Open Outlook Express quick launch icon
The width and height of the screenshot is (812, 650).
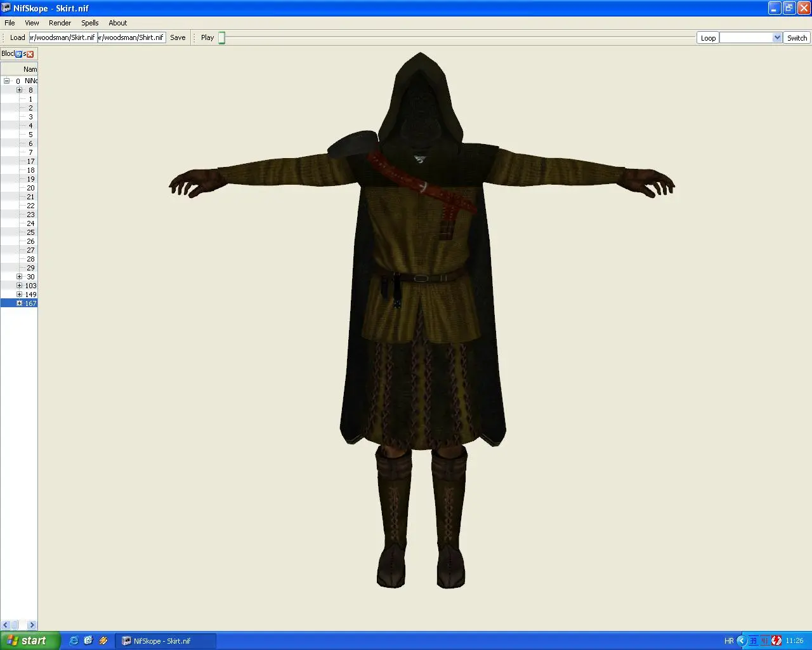tap(88, 640)
